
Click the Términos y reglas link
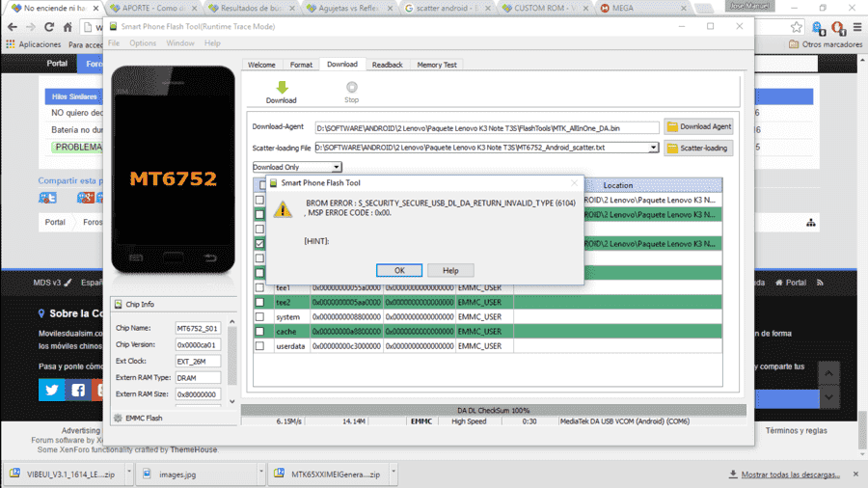click(x=796, y=430)
